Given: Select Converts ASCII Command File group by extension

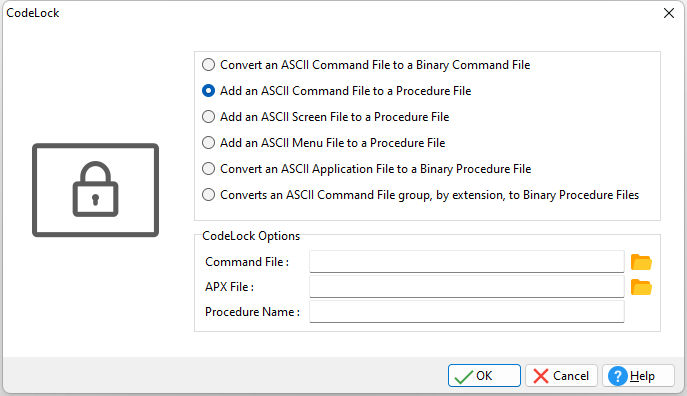Looking at the screenshot, I should (421, 194).
